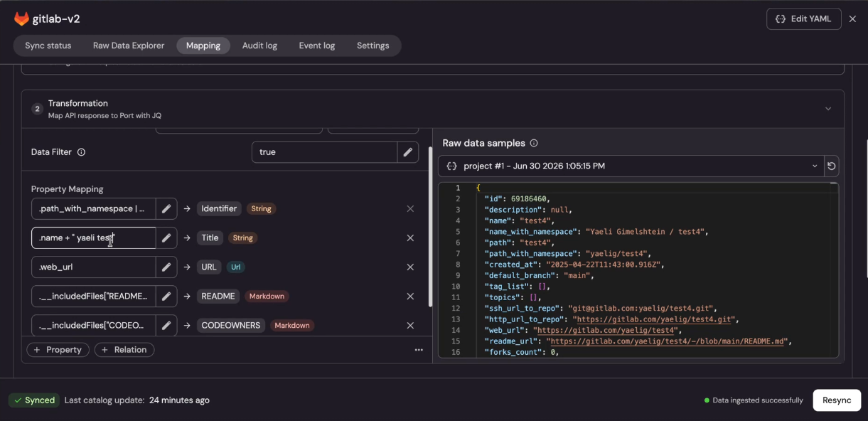868x421 pixels.
Task: Click the URL property tag
Action: tap(209, 267)
